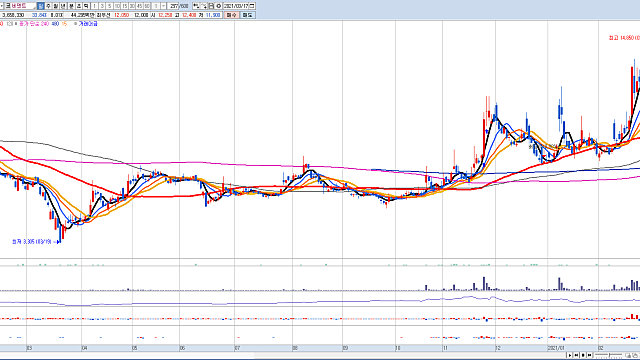
Task: Click the high price value 12,400
Action: (x=189, y=15)
